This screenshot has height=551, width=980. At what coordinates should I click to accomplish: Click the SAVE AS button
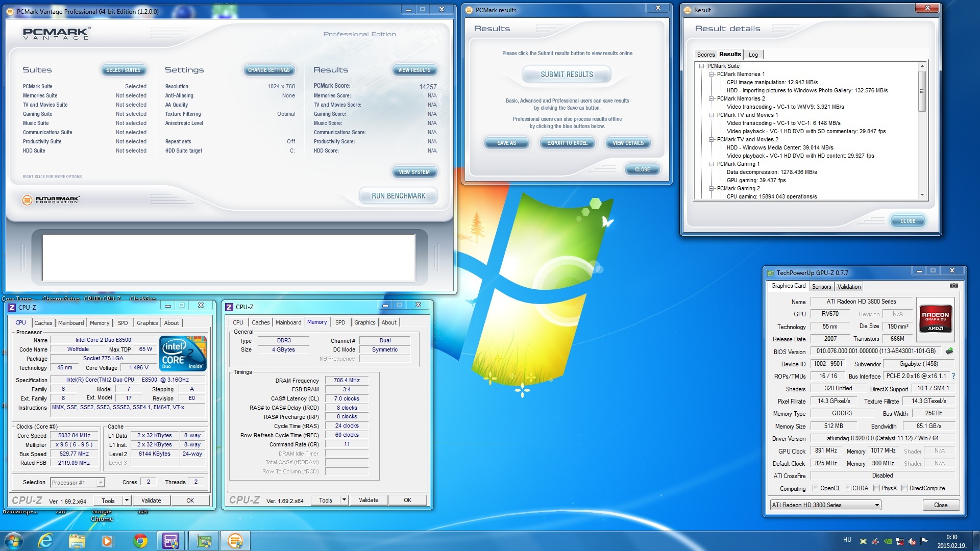[506, 143]
